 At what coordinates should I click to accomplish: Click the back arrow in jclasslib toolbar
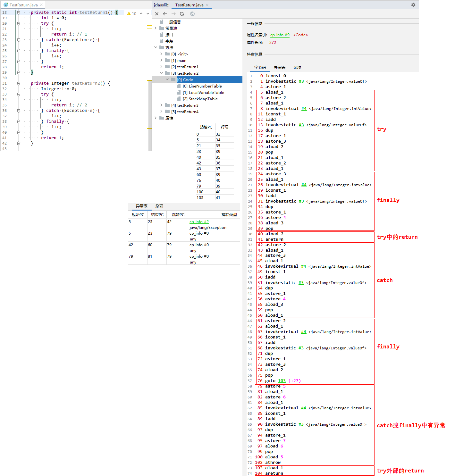click(x=165, y=14)
